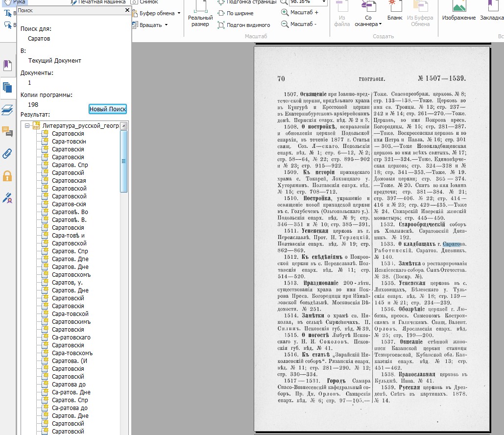Open result Сара-товскомъ

click(72, 353)
